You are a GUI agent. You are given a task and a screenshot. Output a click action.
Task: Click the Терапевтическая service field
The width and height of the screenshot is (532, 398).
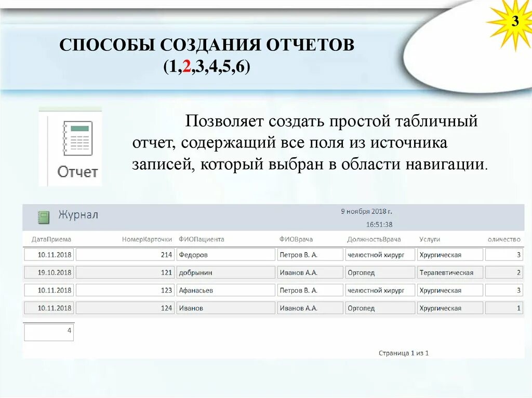[x=450, y=272]
